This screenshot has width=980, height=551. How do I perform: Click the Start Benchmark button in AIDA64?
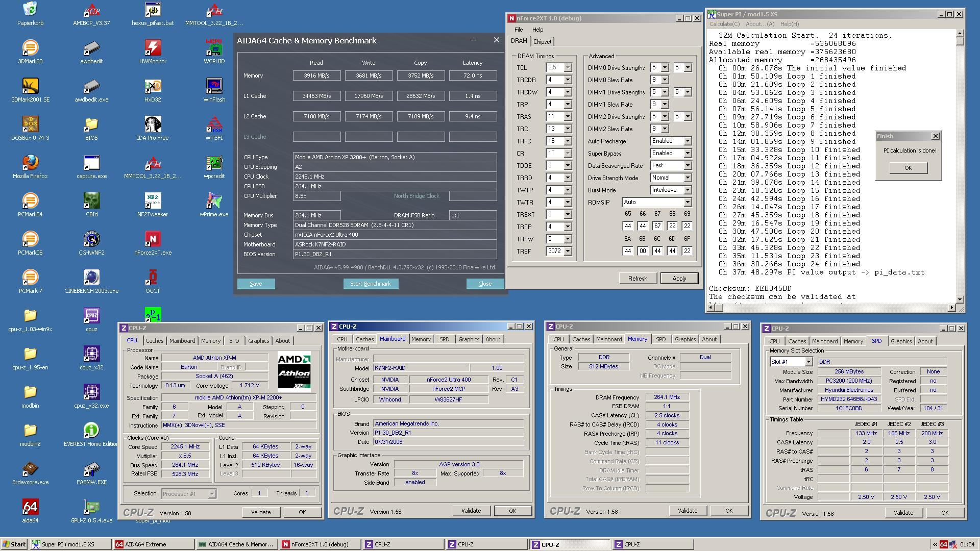pos(371,284)
